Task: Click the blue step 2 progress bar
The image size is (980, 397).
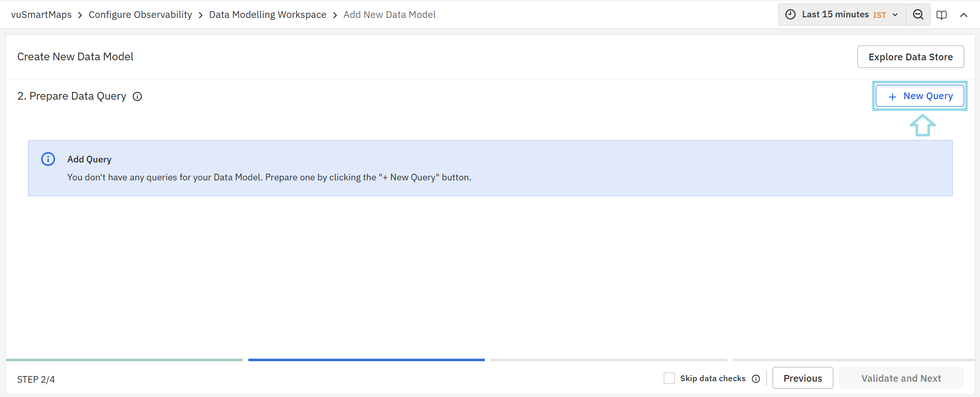Action: (366, 360)
